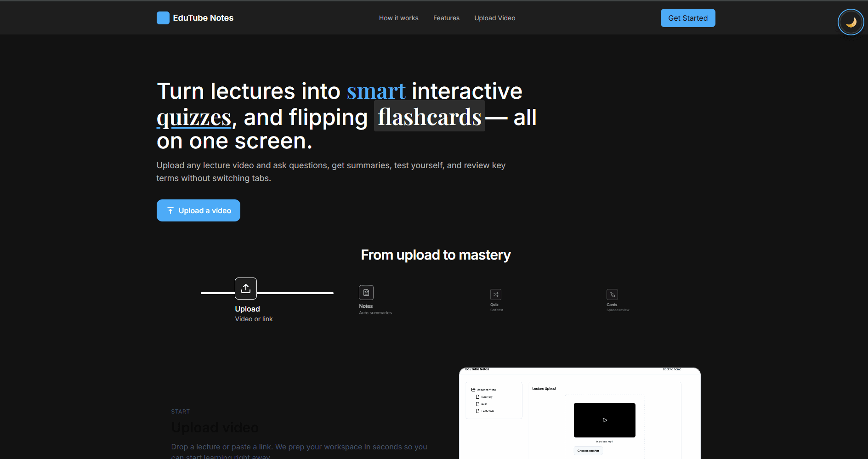This screenshot has height=459, width=868.
Task: Click the Back to home link in preview
Action: pyautogui.click(x=672, y=369)
